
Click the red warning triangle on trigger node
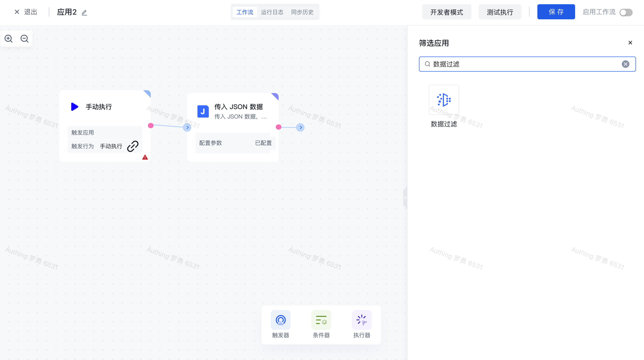click(145, 157)
